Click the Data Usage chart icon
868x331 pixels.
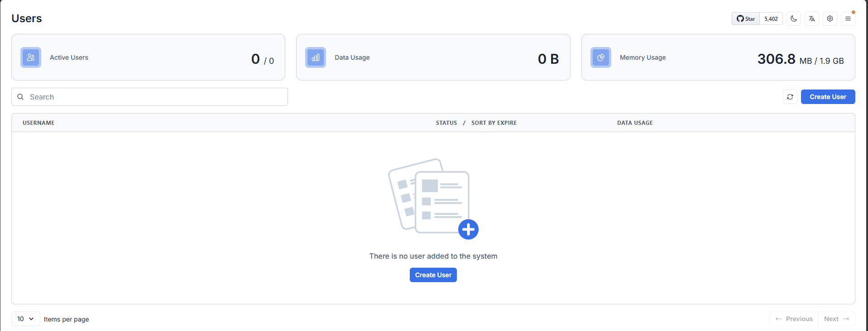pos(316,57)
